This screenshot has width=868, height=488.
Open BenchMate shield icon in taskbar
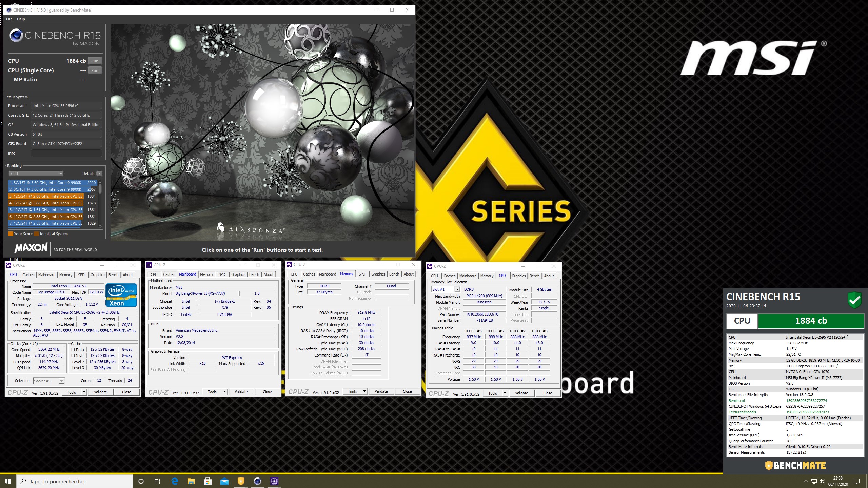click(x=241, y=481)
